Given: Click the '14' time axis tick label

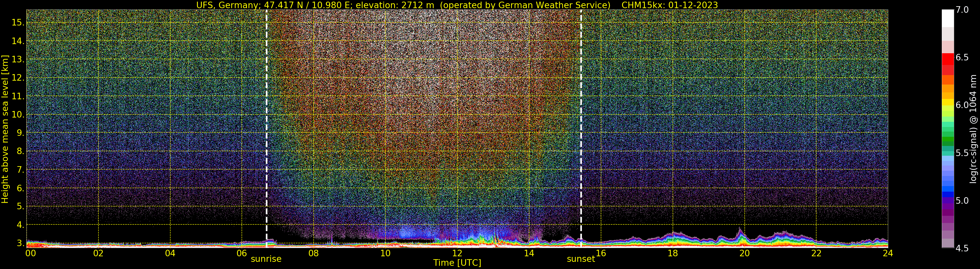Looking at the screenshot, I should pos(529,253).
